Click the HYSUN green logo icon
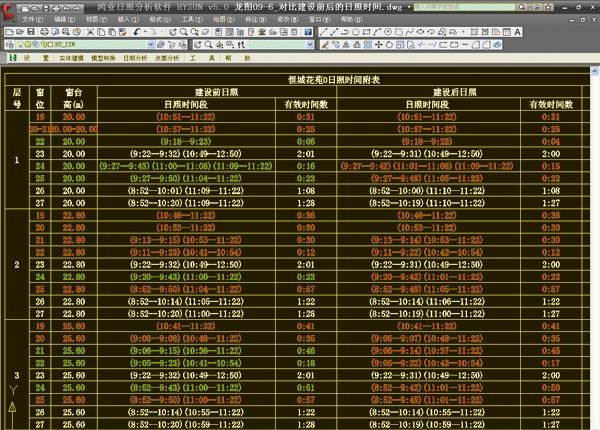Viewport: 600px width, 430px height. tap(13, 58)
